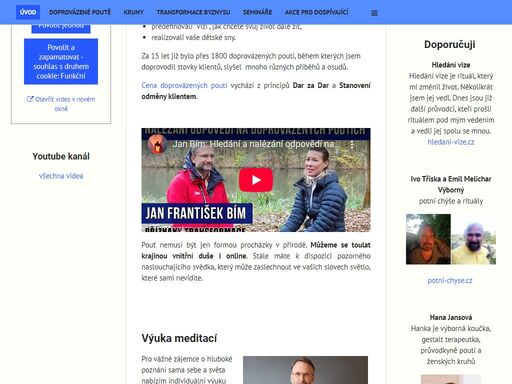The width and height of the screenshot is (512, 384).
Task: Click the Hana Jansová name text
Action: point(451,317)
